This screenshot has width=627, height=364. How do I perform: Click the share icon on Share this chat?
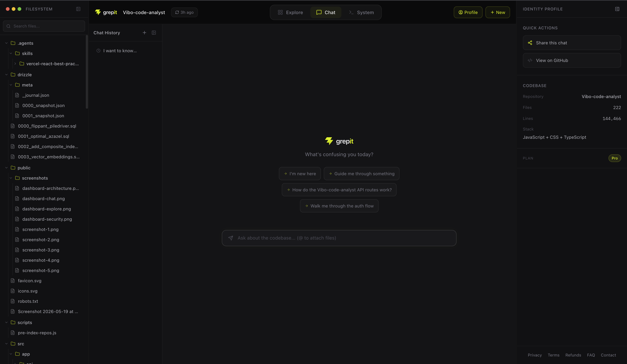click(530, 43)
